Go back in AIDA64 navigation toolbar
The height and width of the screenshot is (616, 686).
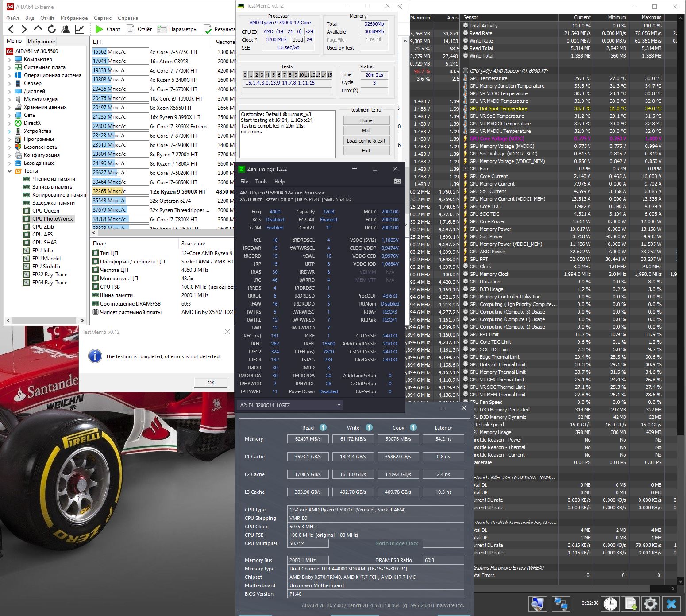point(11,29)
